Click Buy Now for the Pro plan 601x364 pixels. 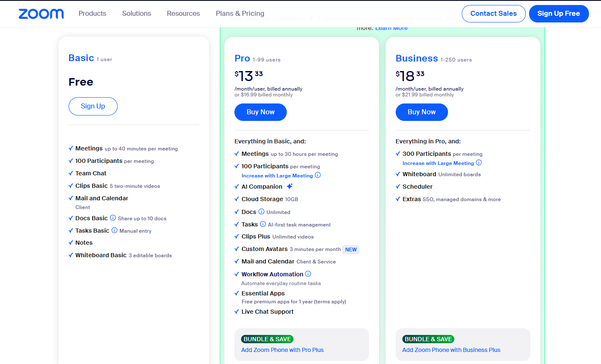pyautogui.click(x=260, y=112)
